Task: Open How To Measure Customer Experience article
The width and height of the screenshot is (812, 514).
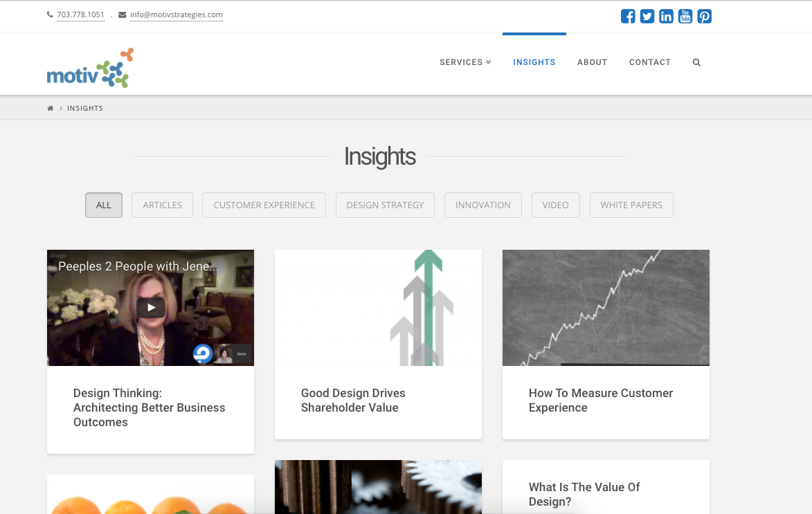Action: click(601, 400)
